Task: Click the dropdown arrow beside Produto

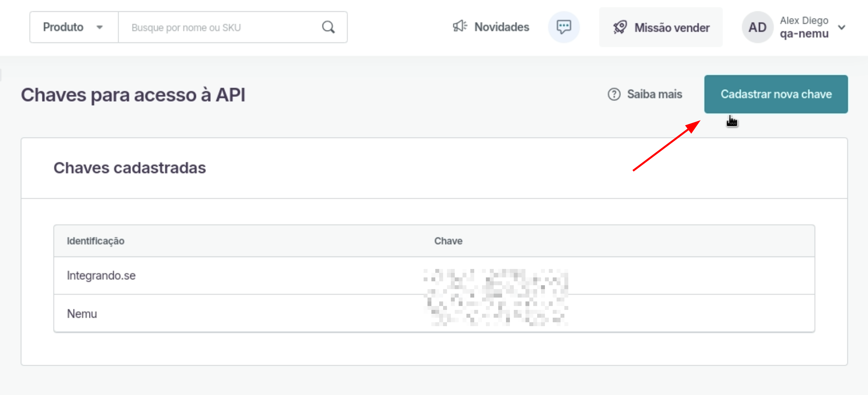Action: tap(99, 27)
